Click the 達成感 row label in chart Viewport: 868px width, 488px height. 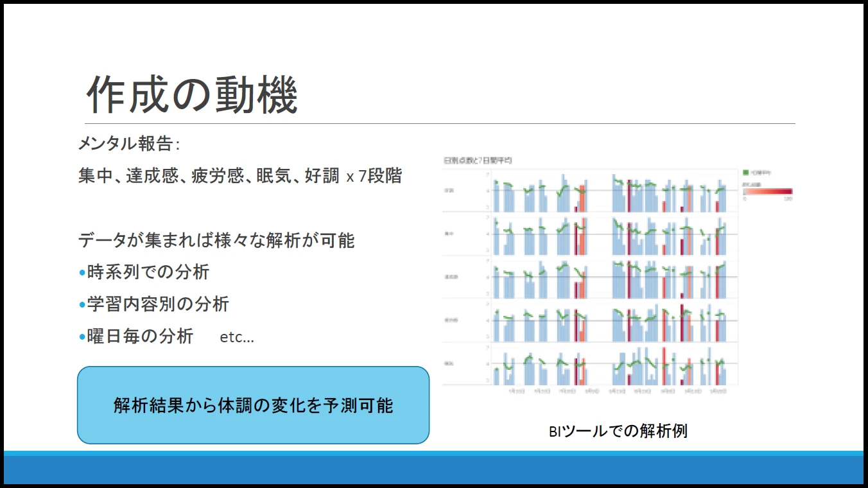(450, 277)
